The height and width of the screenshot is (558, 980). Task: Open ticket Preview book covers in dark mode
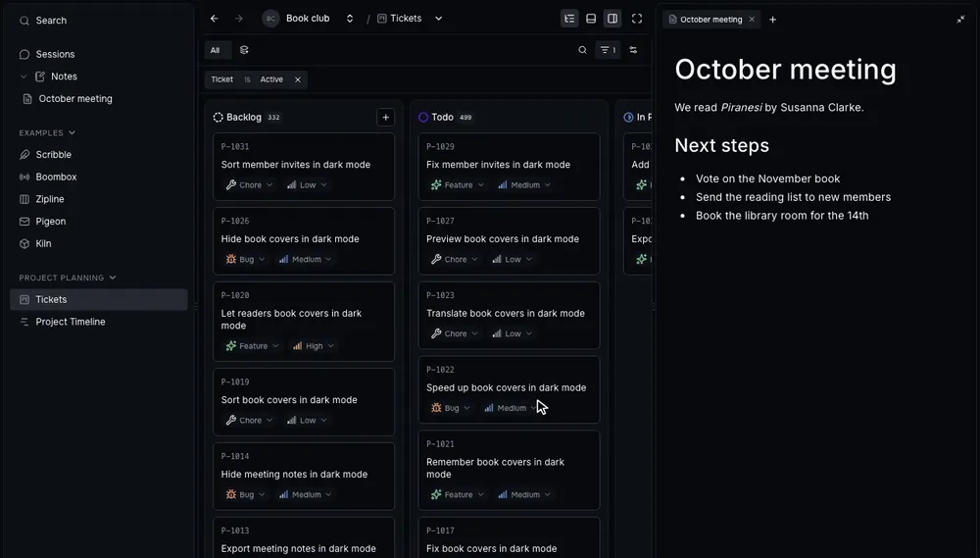503,239
